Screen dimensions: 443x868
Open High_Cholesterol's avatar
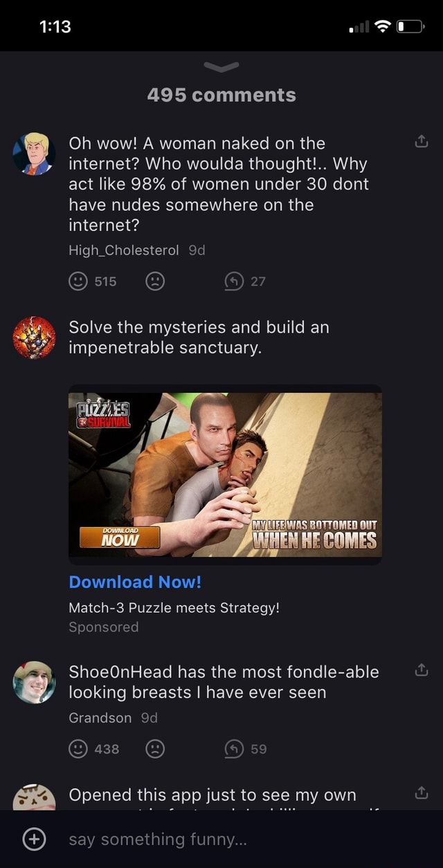(x=34, y=154)
